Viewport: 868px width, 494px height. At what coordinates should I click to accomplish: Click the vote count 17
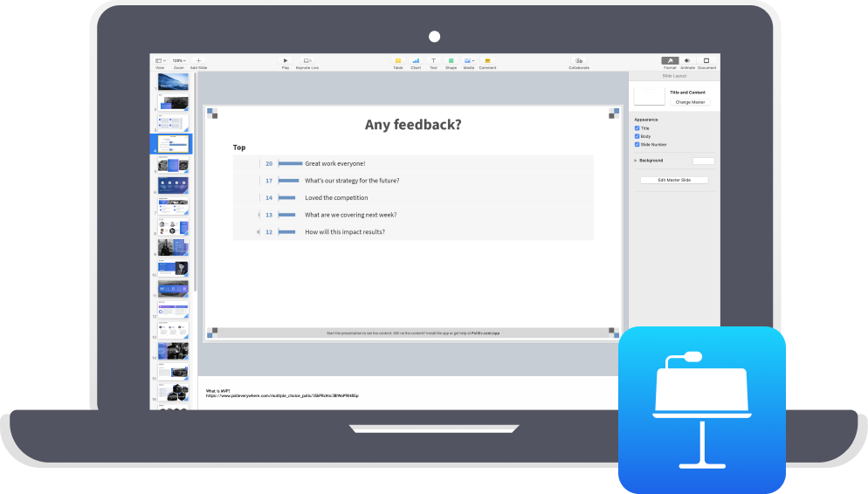(269, 181)
